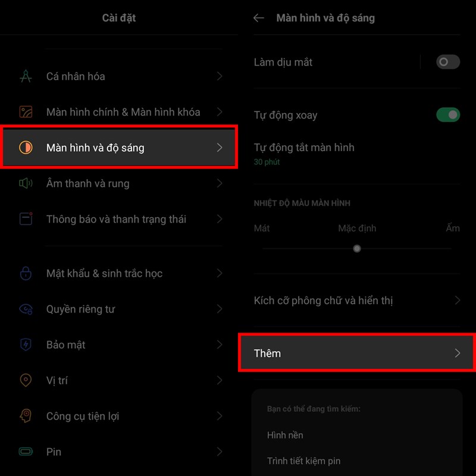Open Tự động tắt màn hình setting
Viewport: 476px width, 476px height.
[x=357, y=155]
